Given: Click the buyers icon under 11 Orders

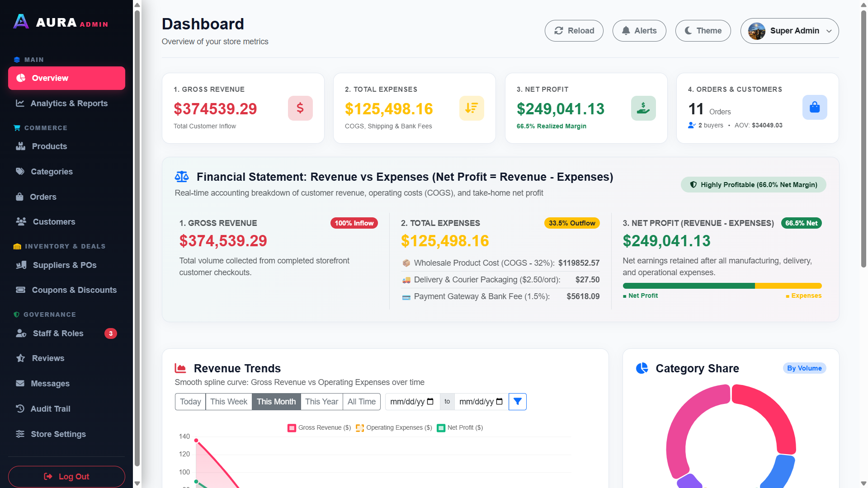Looking at the screenshot, I should [x=692, y=125].
